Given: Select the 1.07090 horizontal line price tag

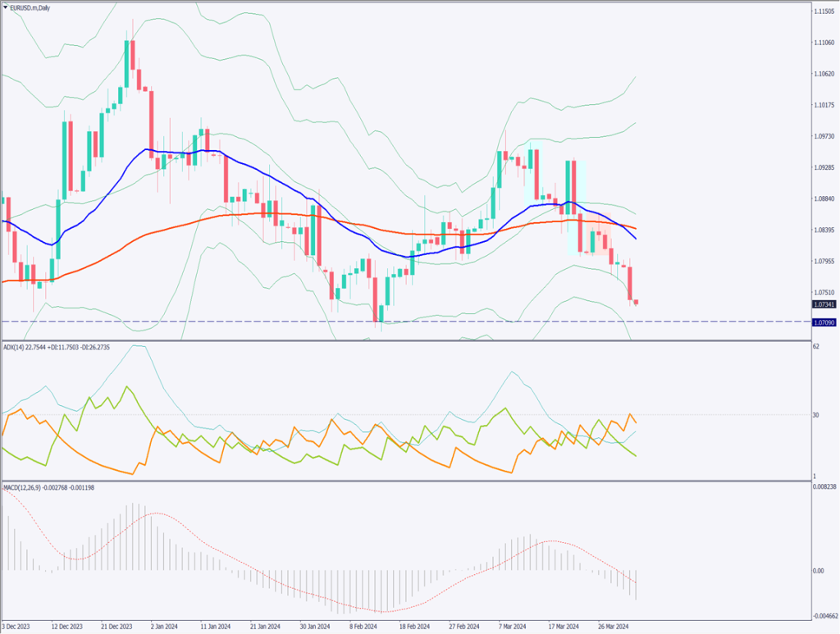Looking at the screenshot, I should 824,322.
